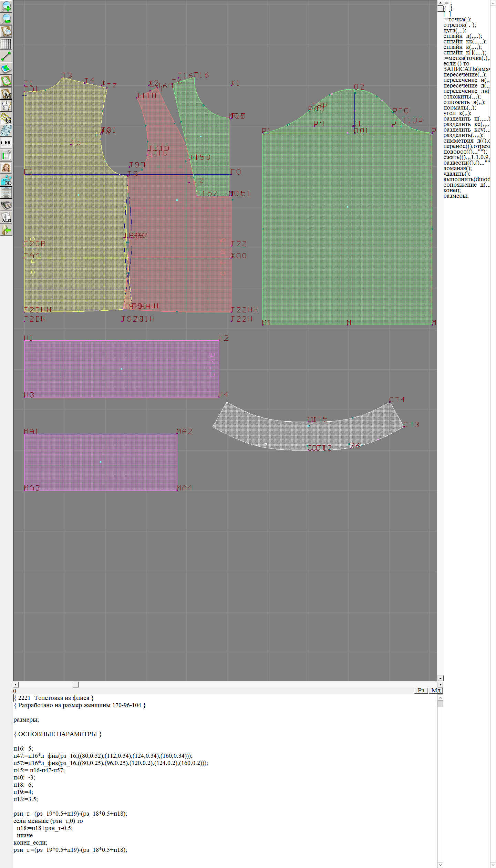496x868 pixels.
Task: Click the i_66. toolbar button
Action: 6,143
